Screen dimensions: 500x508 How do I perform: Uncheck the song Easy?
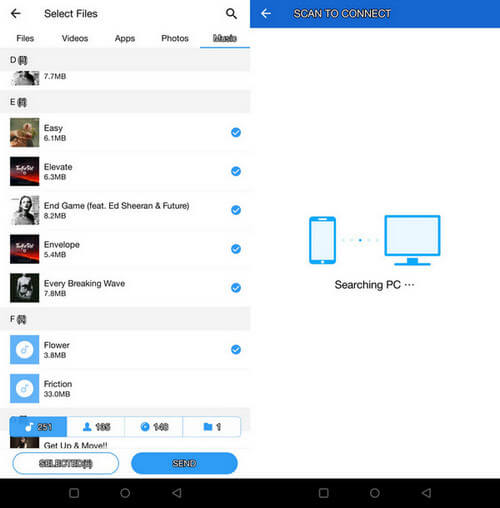point(236,132)
